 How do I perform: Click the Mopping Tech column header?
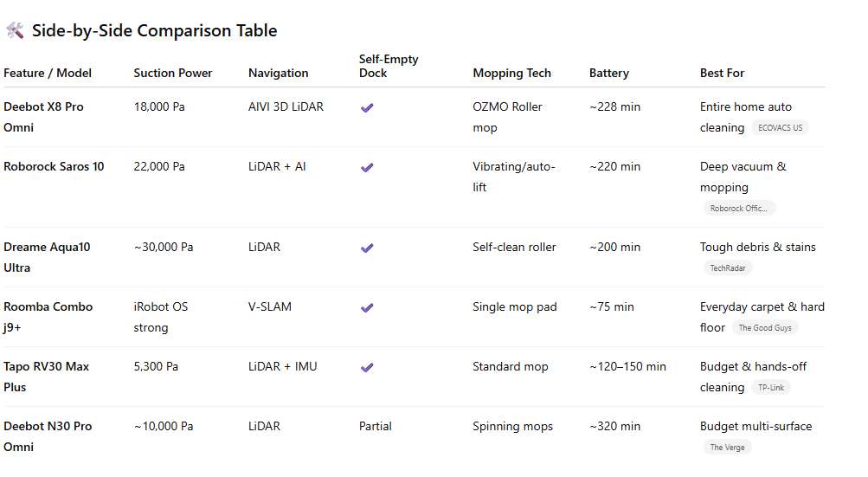pos(511,74)
